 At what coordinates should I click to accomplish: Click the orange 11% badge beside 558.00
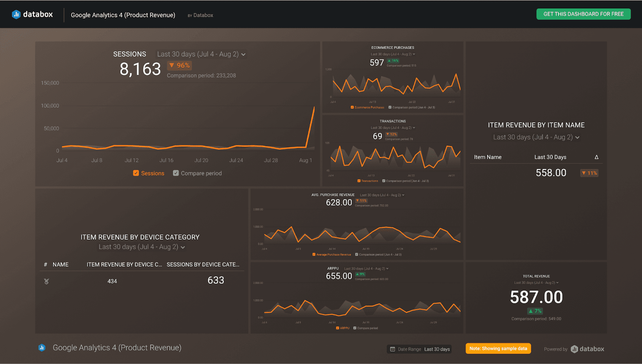(x=589, y=173)
